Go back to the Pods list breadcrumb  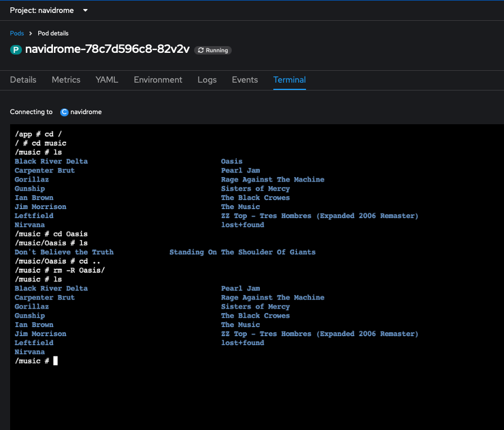(17, 33)
